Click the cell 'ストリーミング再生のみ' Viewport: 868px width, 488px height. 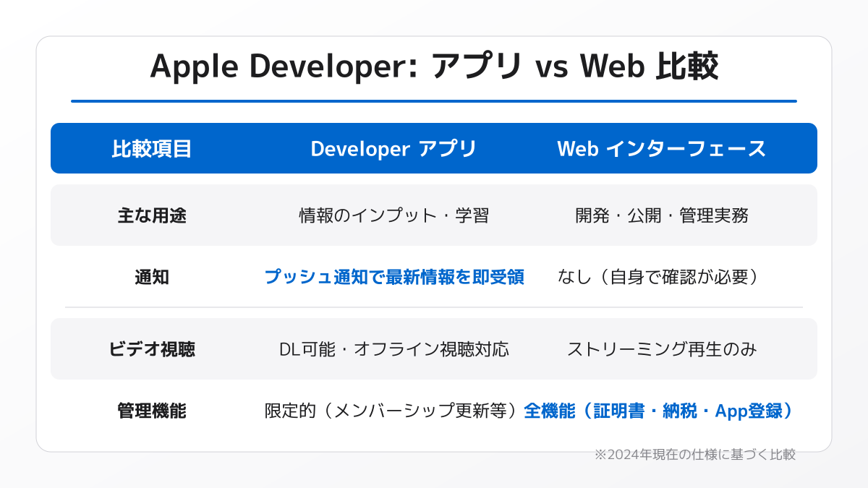coord(662,349)
